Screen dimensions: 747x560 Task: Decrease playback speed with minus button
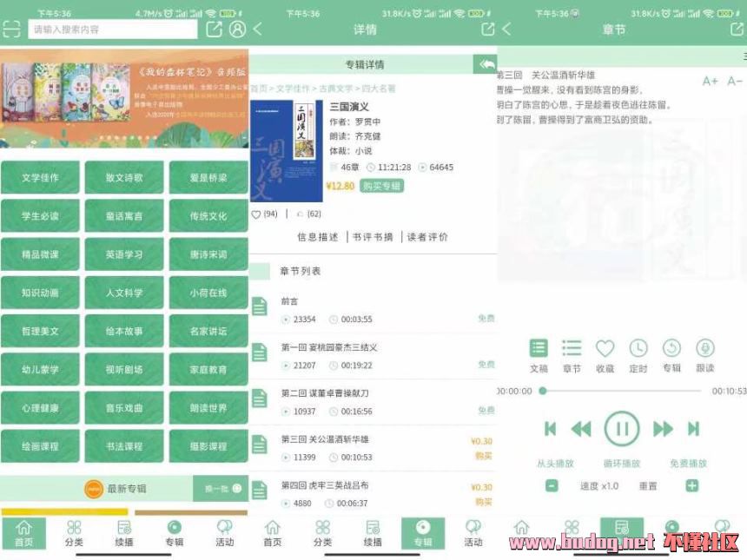coord(552,485)
